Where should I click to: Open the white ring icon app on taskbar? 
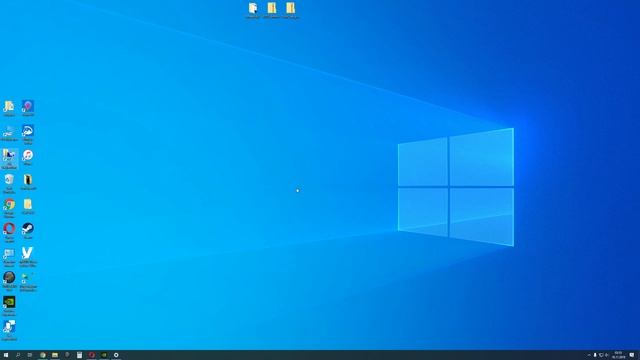116,355
